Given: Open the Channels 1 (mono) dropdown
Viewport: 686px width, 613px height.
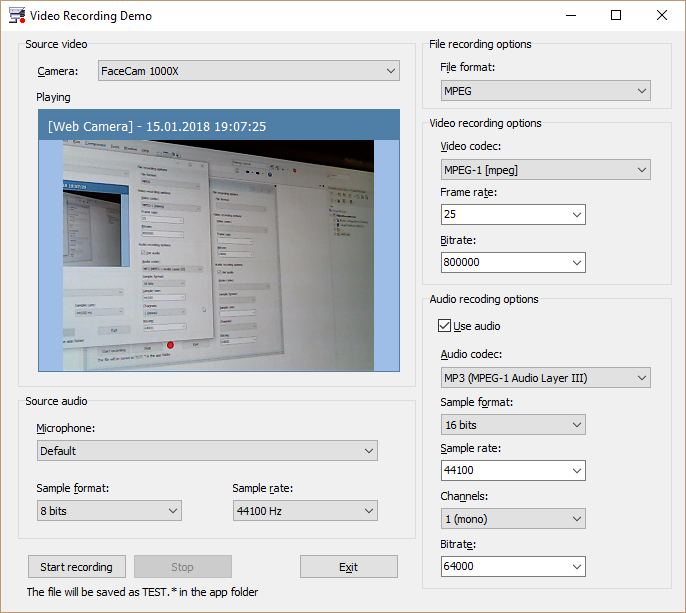Looking at the screenshot, I should [512, 519].
